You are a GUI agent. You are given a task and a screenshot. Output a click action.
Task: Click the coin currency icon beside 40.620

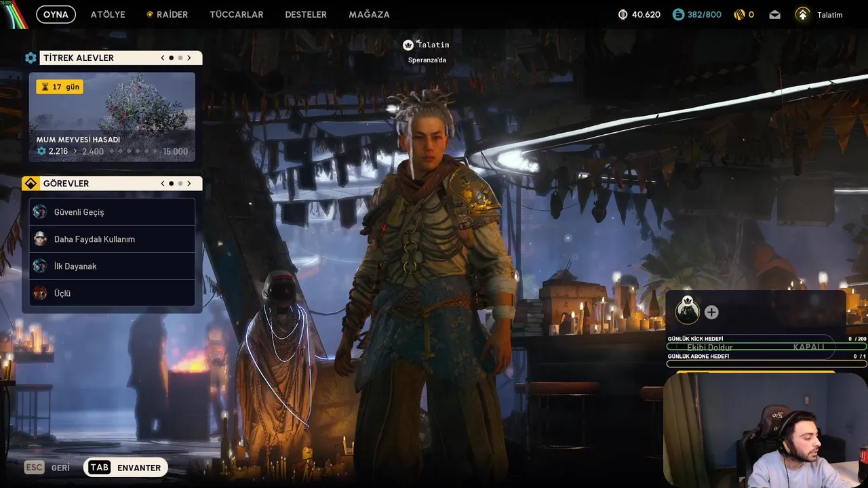(623, 14)
